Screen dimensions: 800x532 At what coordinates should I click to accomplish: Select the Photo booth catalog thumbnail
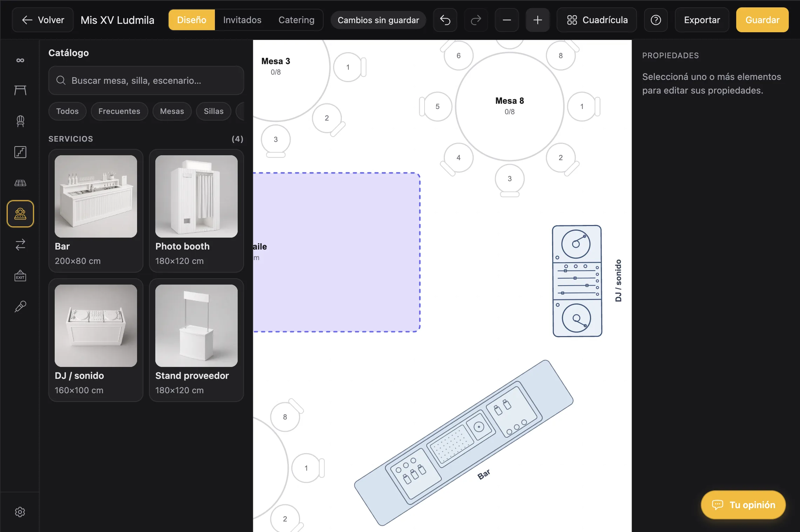[x=196, y=197]
